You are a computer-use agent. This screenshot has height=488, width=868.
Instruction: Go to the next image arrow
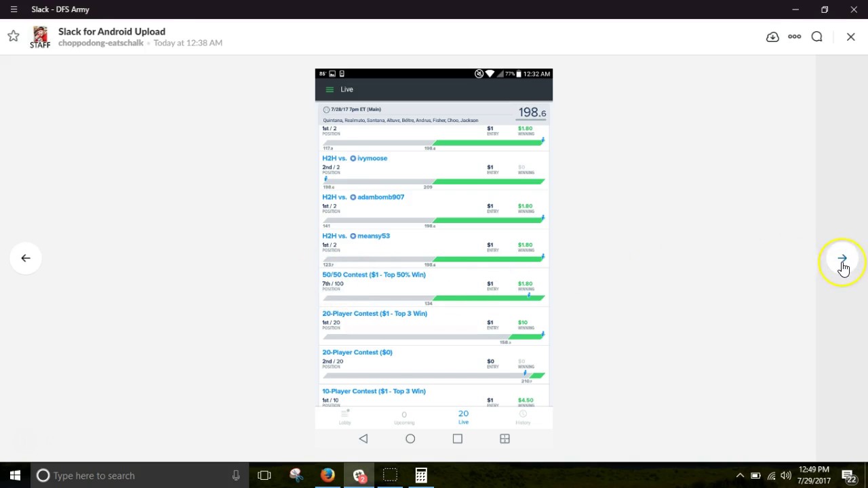click(842, 258)
